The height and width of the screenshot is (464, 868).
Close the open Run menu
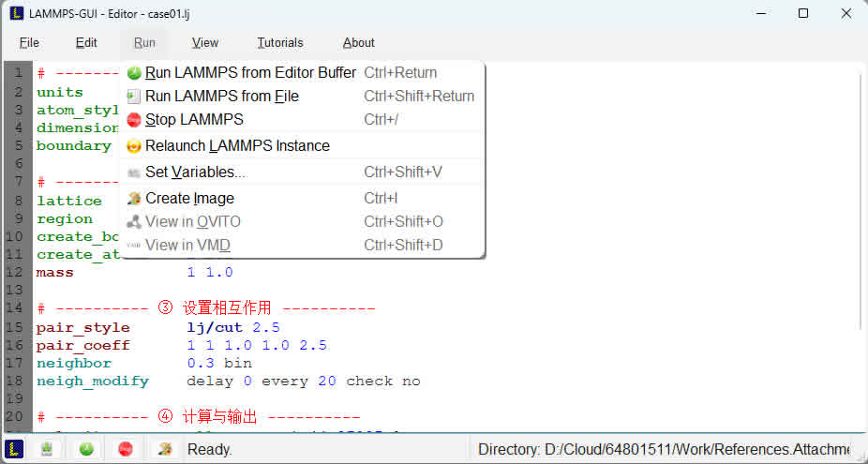point(144,42)
